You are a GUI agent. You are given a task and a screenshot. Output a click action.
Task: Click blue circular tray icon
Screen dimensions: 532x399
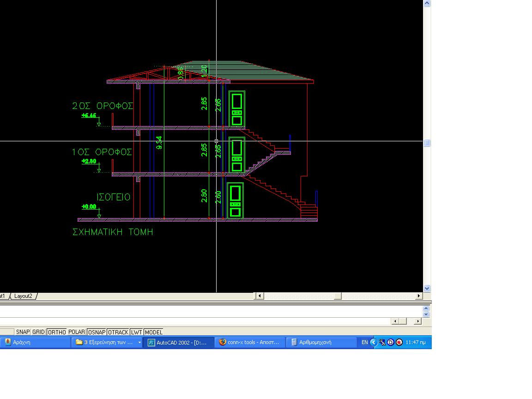391,342
